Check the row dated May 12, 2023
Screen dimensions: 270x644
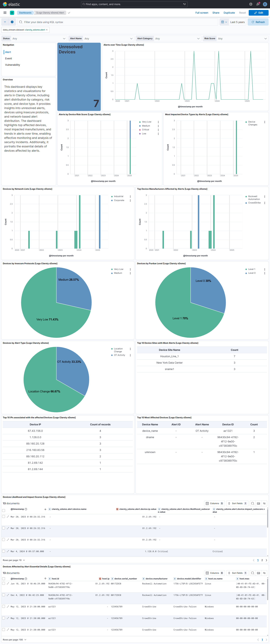tap(4, 607)
